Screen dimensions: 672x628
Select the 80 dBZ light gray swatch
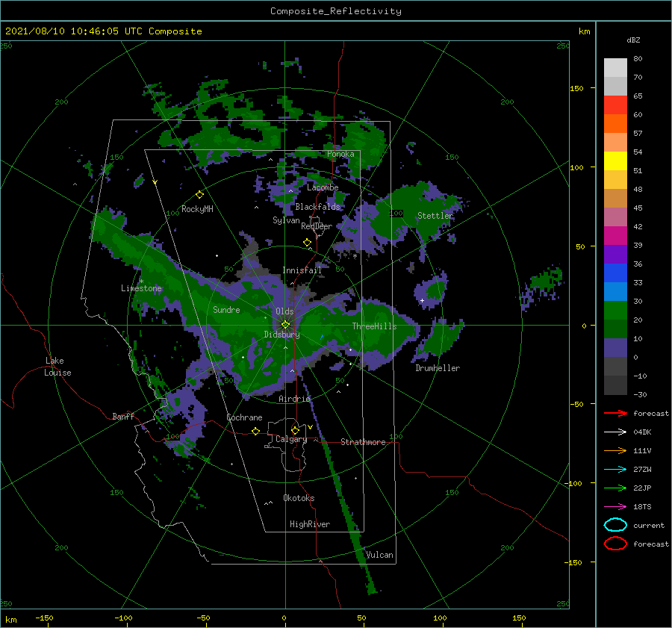(x=615, y=67)
